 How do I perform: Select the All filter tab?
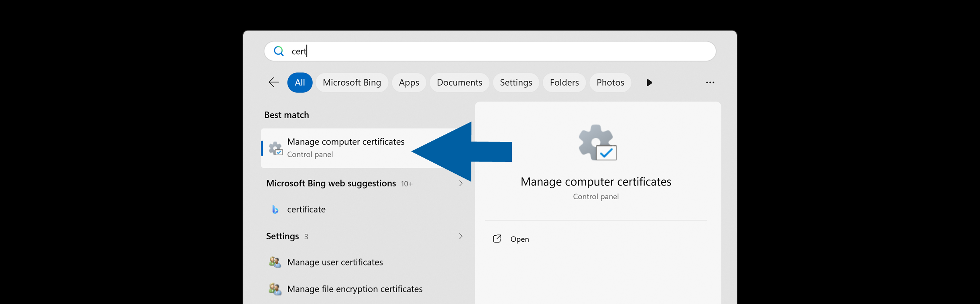tap(300, 82)
